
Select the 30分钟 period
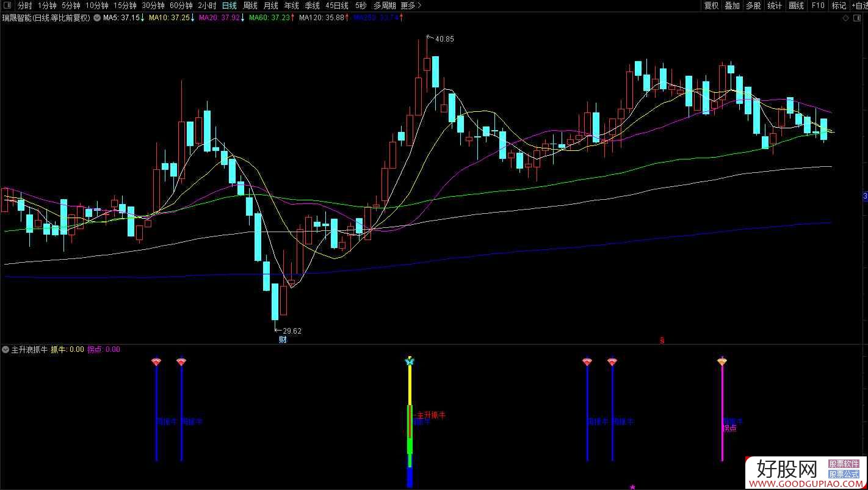(153, 5)
